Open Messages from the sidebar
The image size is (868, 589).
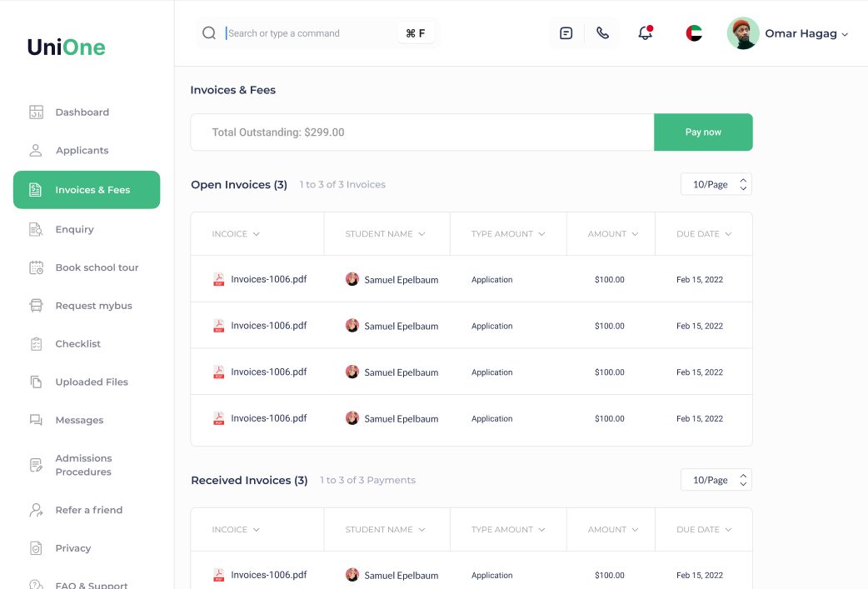(x=79, y=420)
